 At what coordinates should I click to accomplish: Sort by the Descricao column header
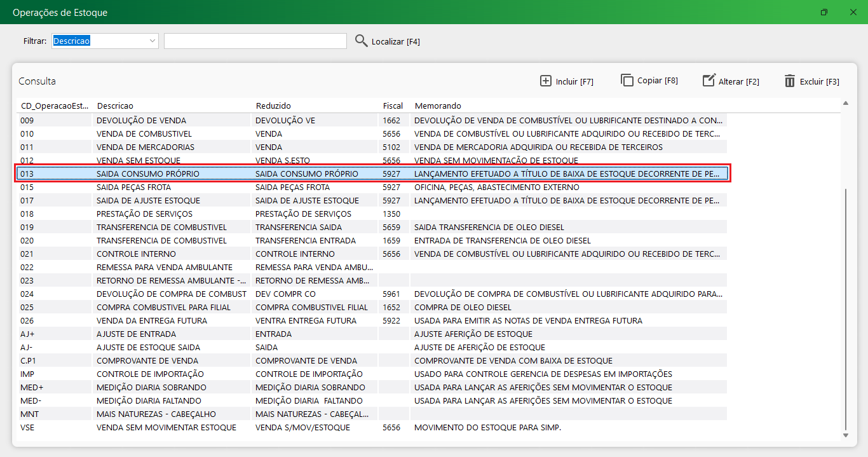(115, 106)
